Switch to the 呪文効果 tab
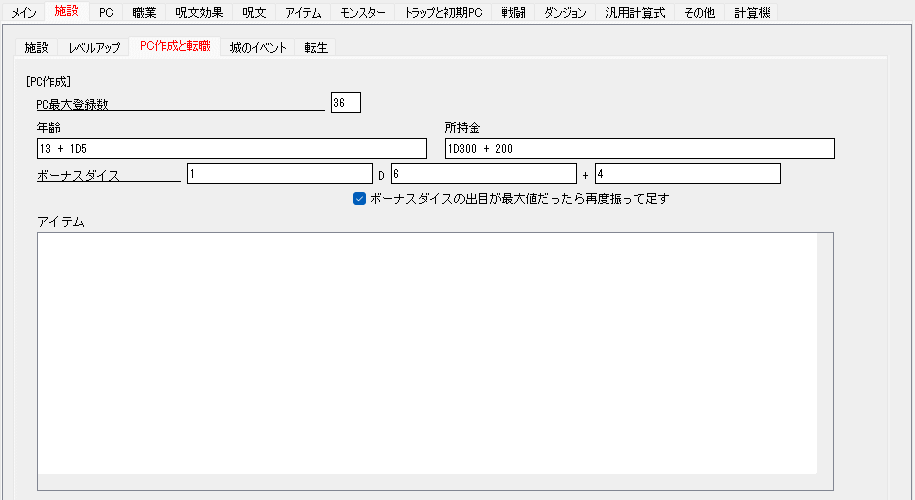The height and width of the screenshot is (500, 915). click(199, 13)
